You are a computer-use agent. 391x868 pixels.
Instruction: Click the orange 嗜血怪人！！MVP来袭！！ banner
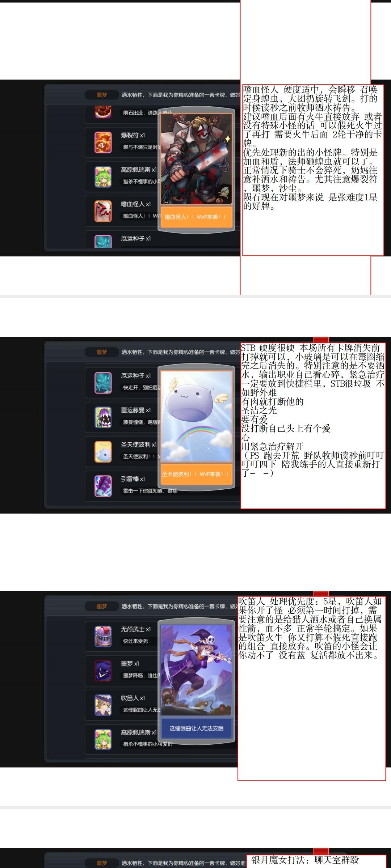(x=196, y=217)
